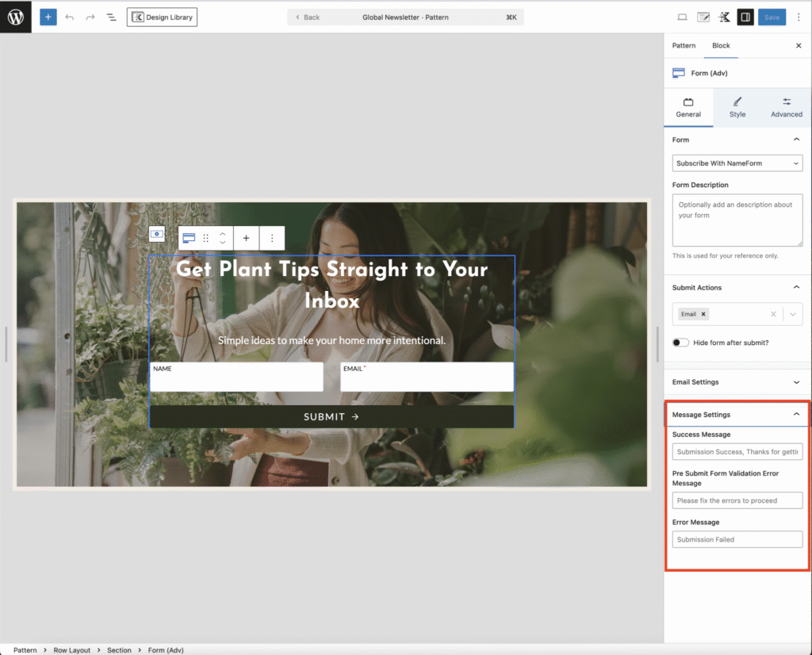Open the Subscribe With NameForm dropdown
This screenshot has height=655, width=812.
pyautogui.click(x=737, y=163)
